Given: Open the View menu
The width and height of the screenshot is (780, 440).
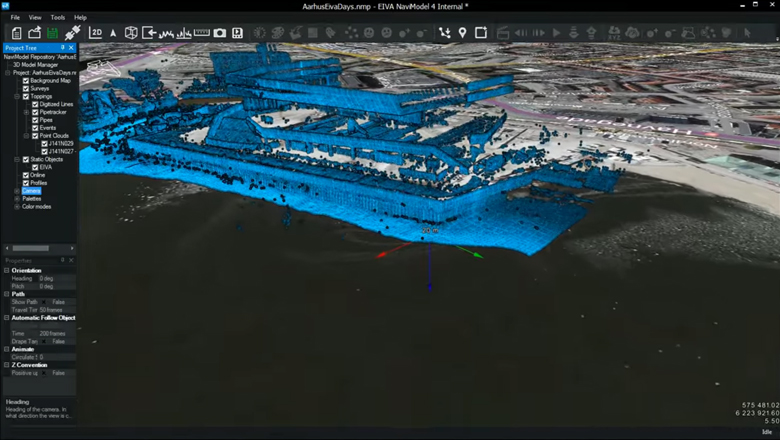Looking at the screenshot, I should [x=35, y=17].
